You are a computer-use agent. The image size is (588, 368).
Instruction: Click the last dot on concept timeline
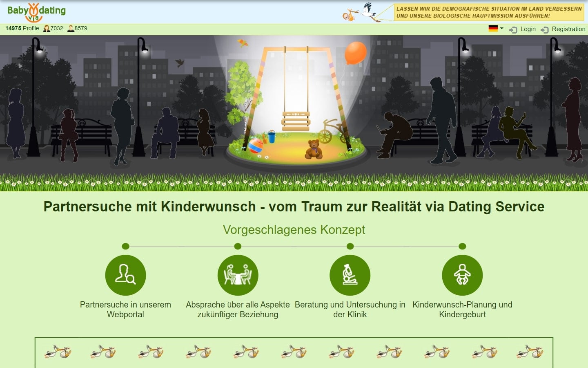tap(462, 246)
